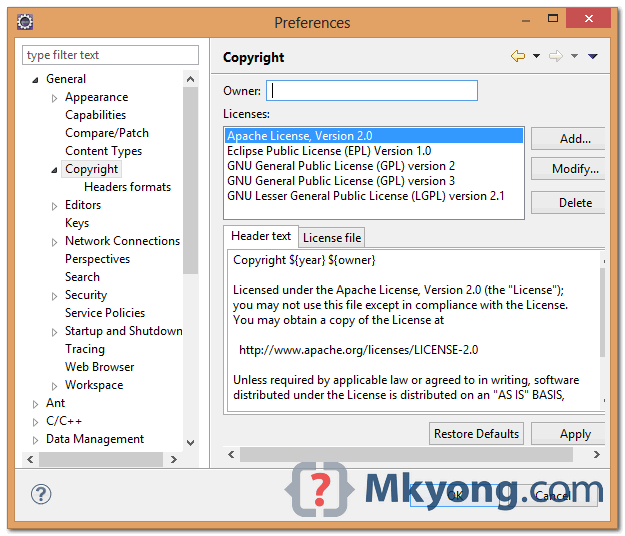This screenshot has height=536, width=625.
Task: Expand the Appearance tree node
Action: click(54, 98)
